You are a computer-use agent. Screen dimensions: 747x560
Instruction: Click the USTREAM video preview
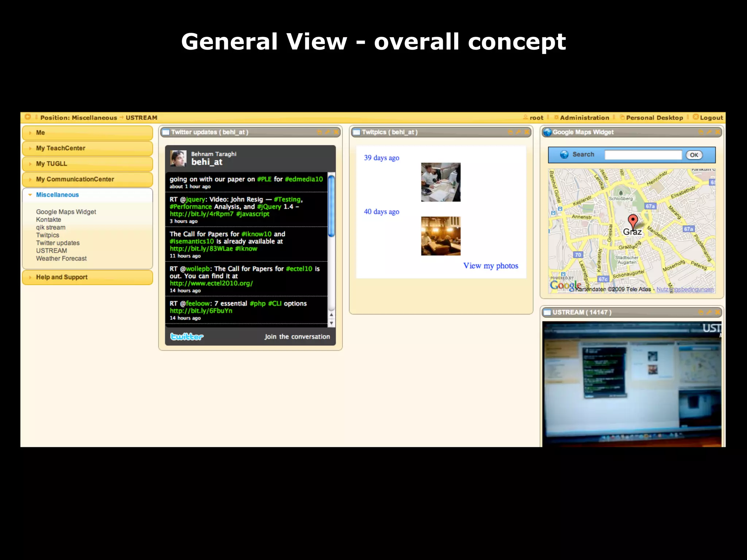tap(632, 384)
